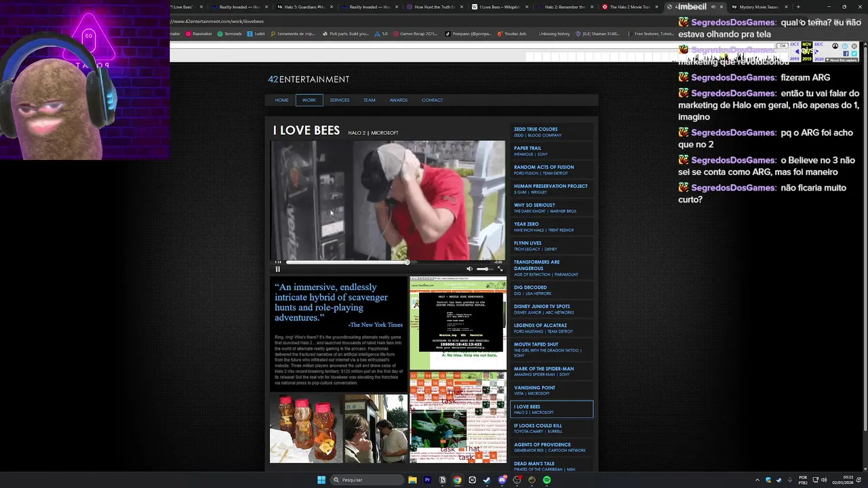The image size is (868, 488).
Task: Open Disney Junior TV Spots project
Action: pyautogui.click(x=551, y=309)
